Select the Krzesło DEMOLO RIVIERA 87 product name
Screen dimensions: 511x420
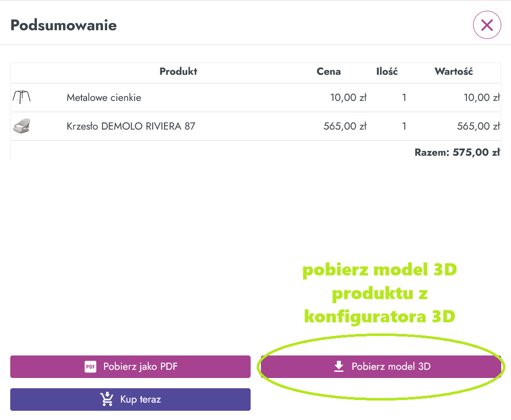point(131,126)
